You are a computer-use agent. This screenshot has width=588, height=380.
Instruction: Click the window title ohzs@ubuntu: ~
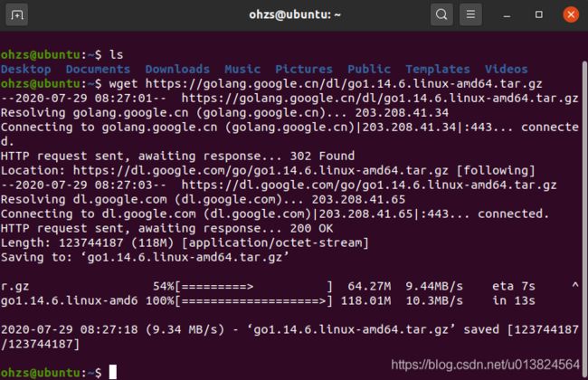(295, 14)
